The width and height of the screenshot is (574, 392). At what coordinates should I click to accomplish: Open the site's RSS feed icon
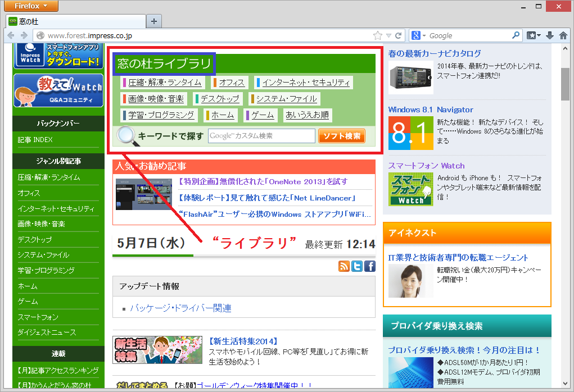point(344,266)
